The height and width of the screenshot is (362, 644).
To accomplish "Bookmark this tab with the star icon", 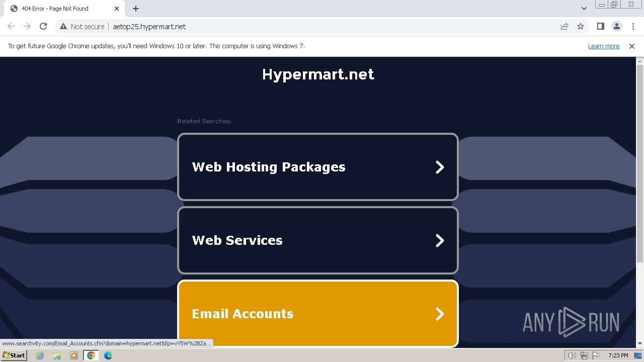I will [581, 27].
